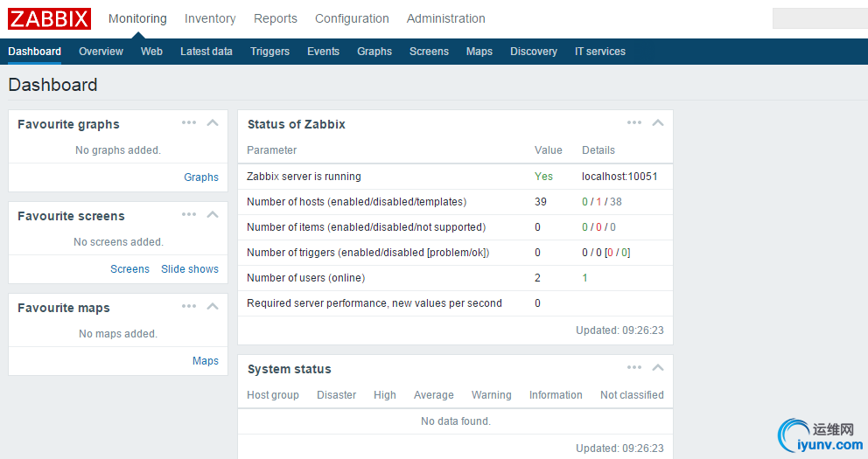This screenshot has height=459, width=868.
Task: Open the Configuration menu
Action: [352, 19]
